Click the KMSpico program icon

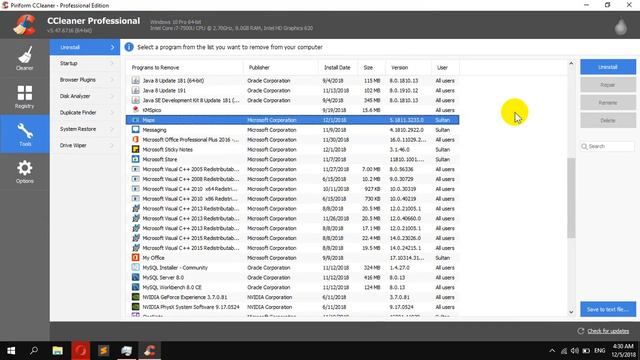pyautogui.click(x=136, y=110)
